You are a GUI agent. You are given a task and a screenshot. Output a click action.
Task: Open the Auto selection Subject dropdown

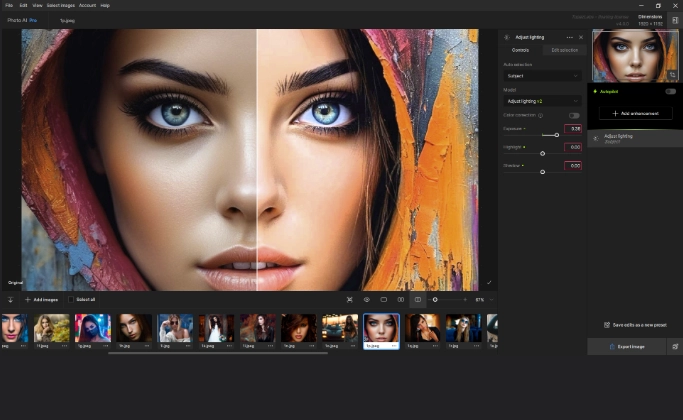[541, 75]
